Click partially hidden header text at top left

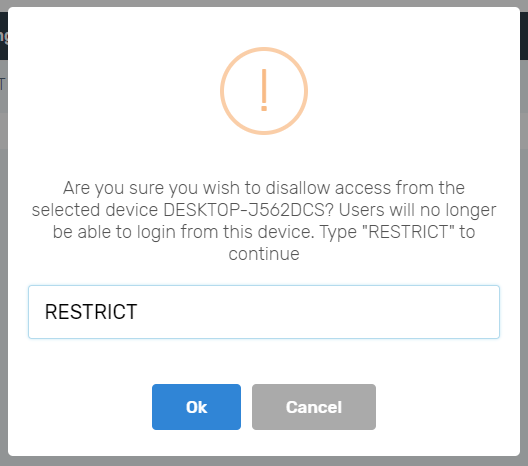pos(4,36)
